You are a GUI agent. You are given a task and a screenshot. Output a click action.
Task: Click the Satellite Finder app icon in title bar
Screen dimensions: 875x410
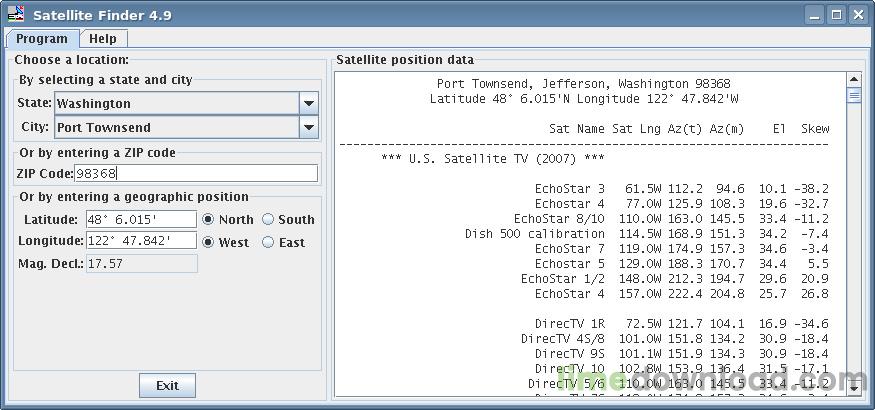pyautogui.click(x=16, y=13)
